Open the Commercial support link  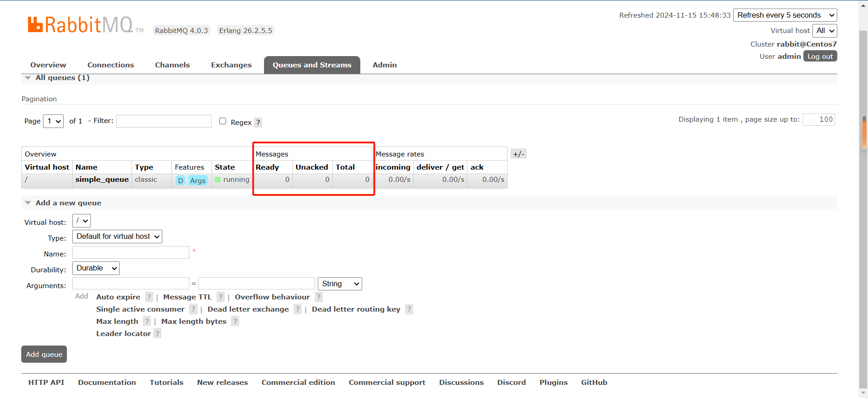(387, 383)
